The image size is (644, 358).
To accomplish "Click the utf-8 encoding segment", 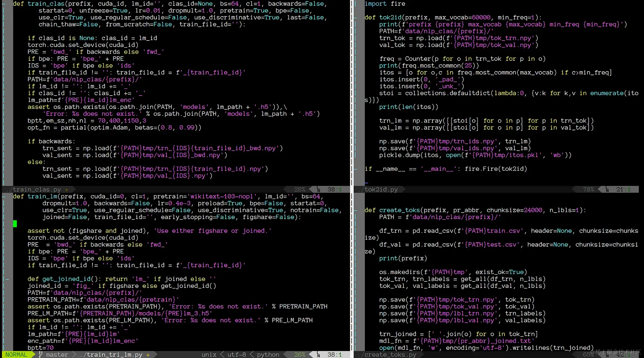I will click(x=236, y=354).
